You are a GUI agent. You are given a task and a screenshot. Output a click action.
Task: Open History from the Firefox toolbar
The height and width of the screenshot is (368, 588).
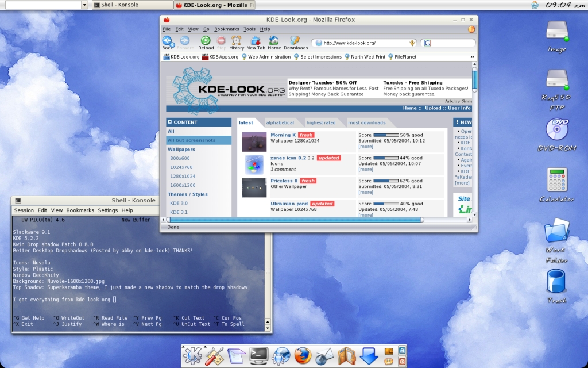click(236, 43)
